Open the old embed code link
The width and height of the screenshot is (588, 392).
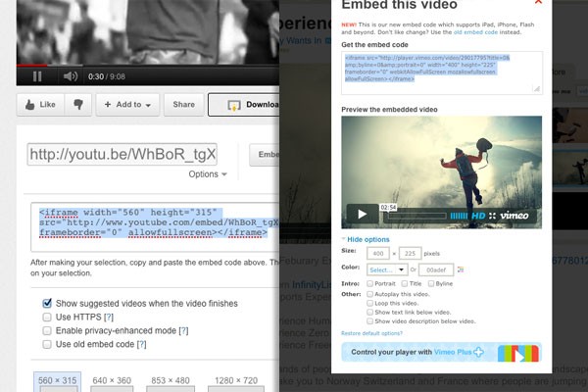tap(475, 32)
